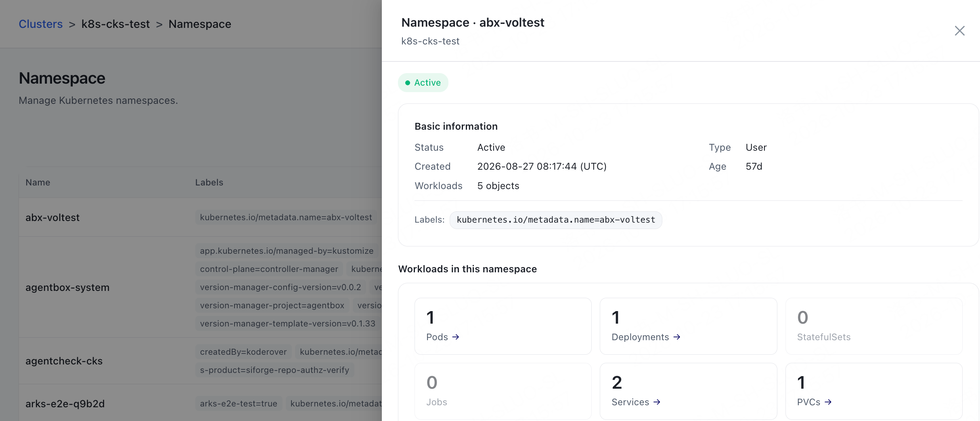Open the Pods workload arrow
Viewport: 980px width, 421px height.
pos(456,337)
